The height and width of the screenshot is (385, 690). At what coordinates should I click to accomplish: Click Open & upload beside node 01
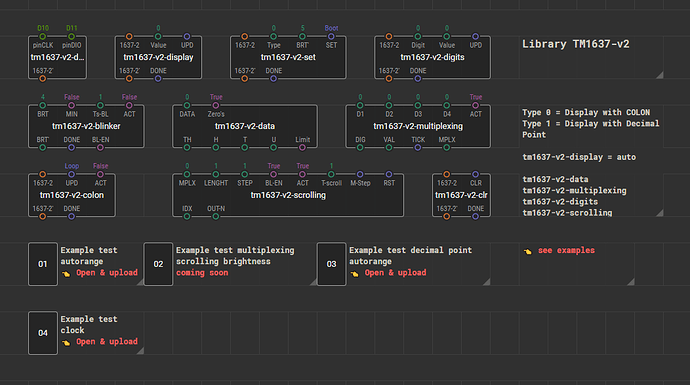pos(106,273)
